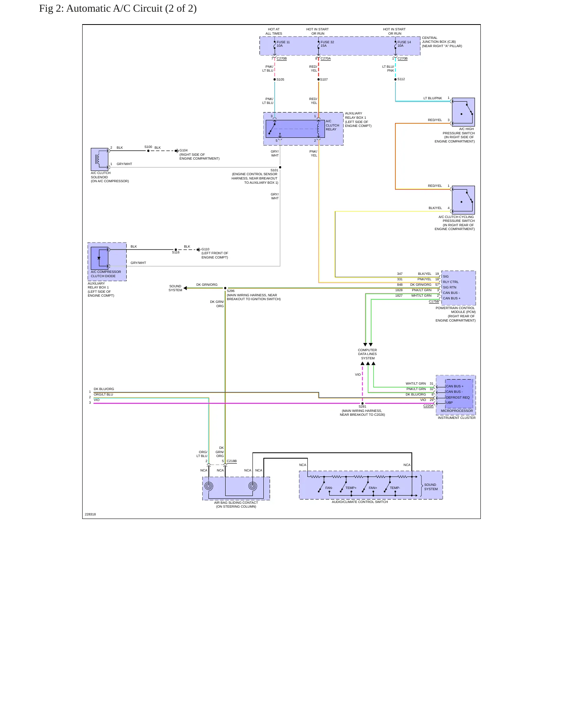Click the 'SIG RTN' pin in the PCM
563x728 pixels.
point(449,287)
